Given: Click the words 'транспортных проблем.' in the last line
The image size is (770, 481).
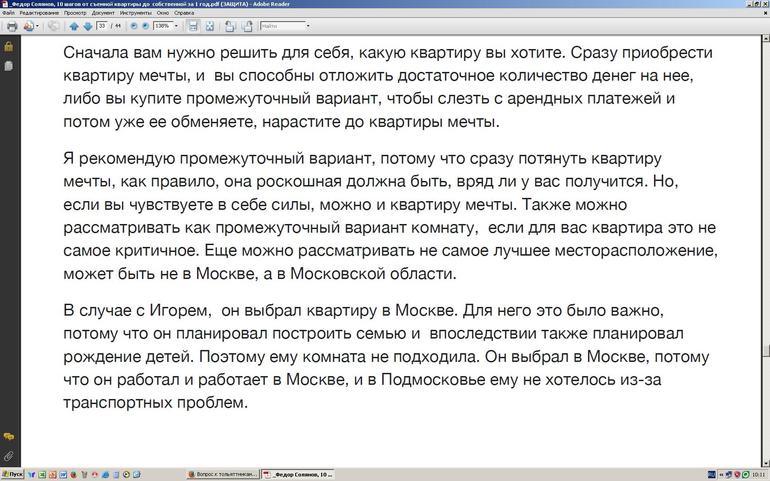Looking at the screenshot, I should tap(155, 403).
